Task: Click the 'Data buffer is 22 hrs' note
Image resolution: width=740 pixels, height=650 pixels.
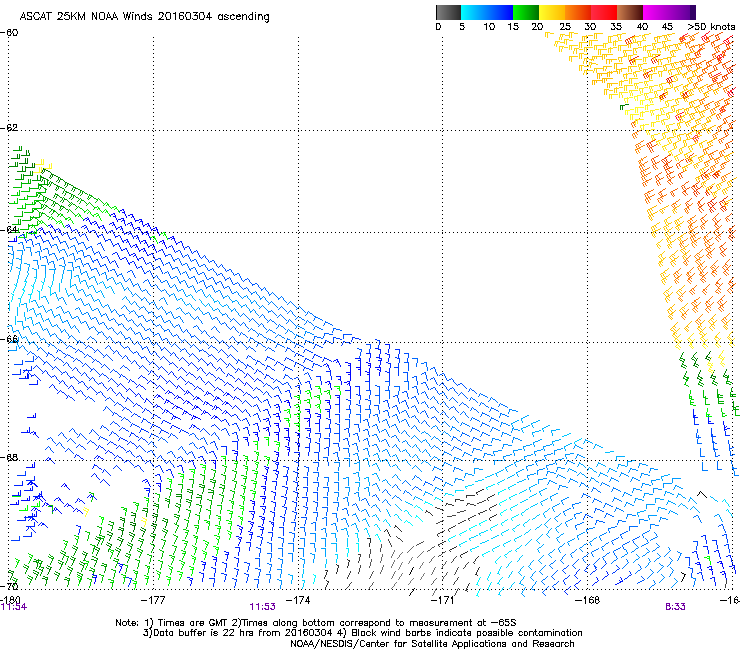Action: coord(238,633)
